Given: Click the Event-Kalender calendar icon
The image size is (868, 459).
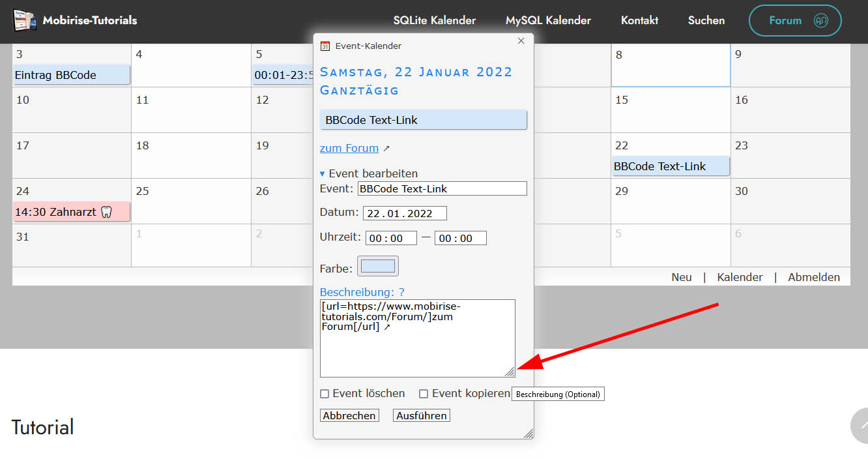Looking at the screenshot, I should [325, 46].
